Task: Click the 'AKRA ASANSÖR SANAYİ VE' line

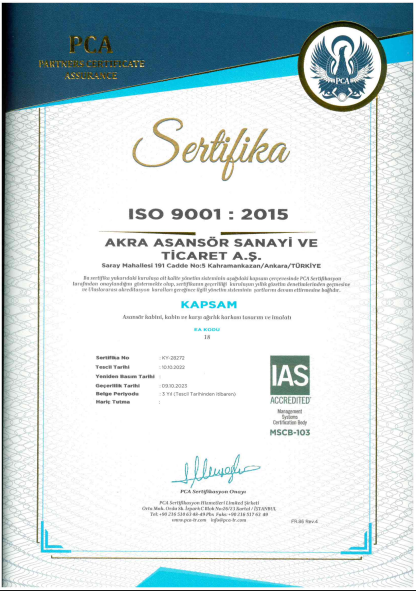Action: pyautogui.click(x=211, y=242)
